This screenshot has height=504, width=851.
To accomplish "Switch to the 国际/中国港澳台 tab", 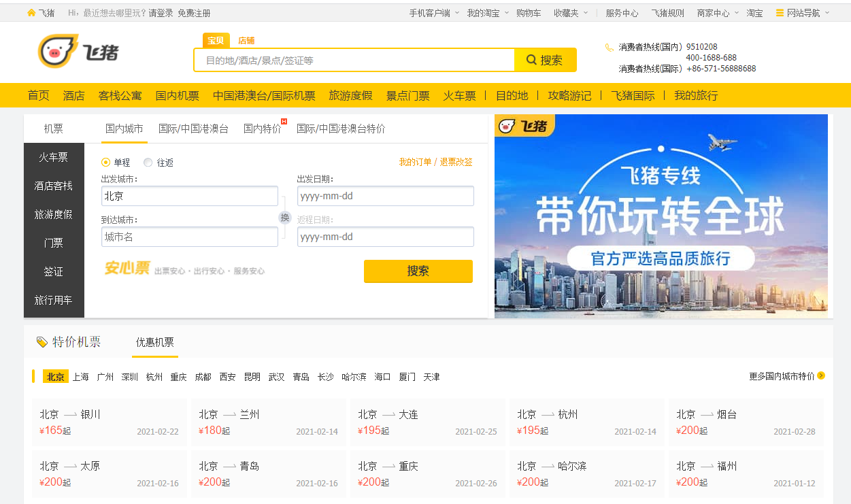I will 193,129.
